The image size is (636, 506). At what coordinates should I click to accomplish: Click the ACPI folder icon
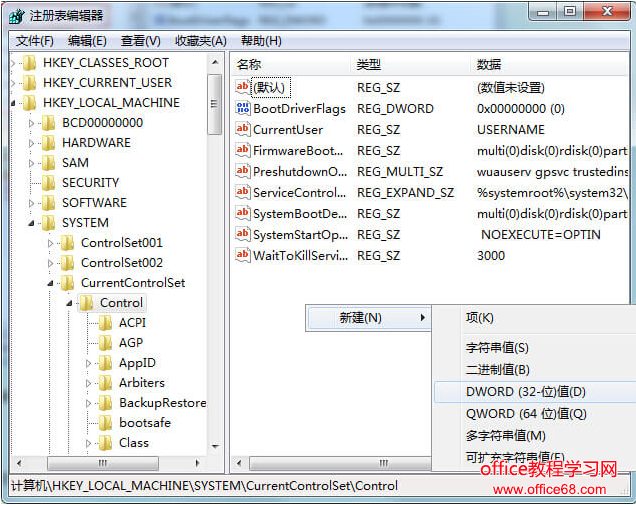tap(106, 323)
